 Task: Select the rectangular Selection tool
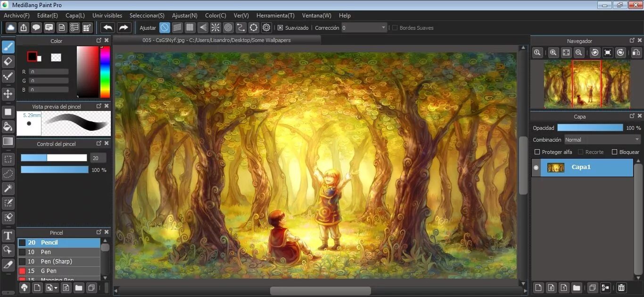point(8,159)
